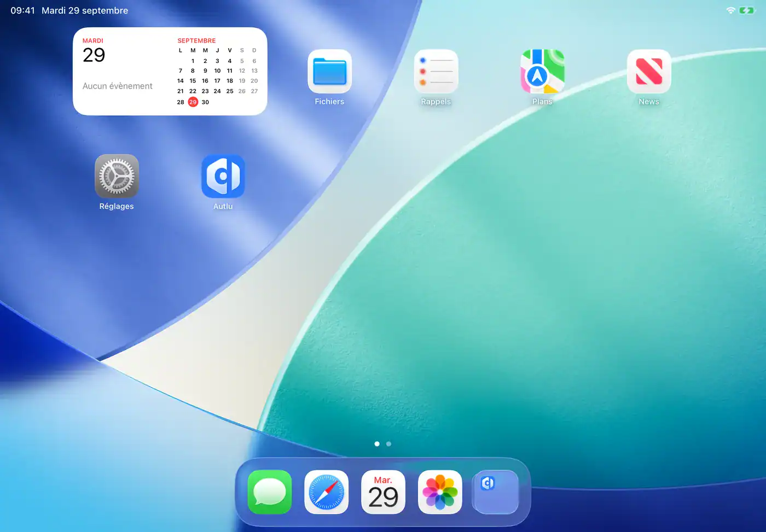Screen dimensions: 766x532
Task: Tap the Wi-Fi status icon
Action: click(x=730, y=10)
